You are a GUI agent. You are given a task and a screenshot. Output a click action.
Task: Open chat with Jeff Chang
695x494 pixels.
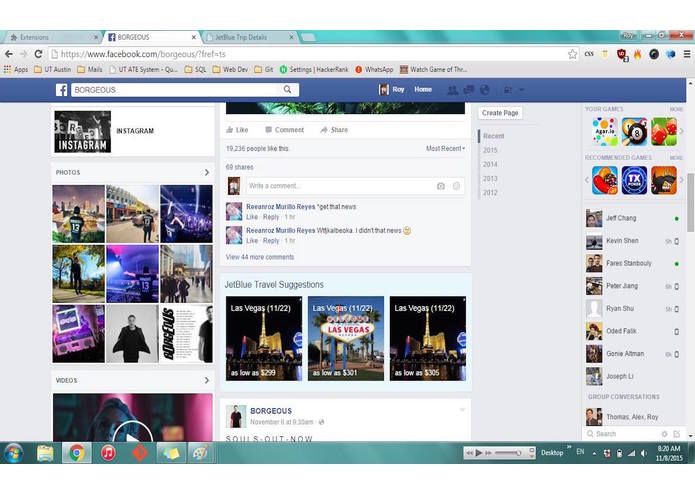point(633,218)
